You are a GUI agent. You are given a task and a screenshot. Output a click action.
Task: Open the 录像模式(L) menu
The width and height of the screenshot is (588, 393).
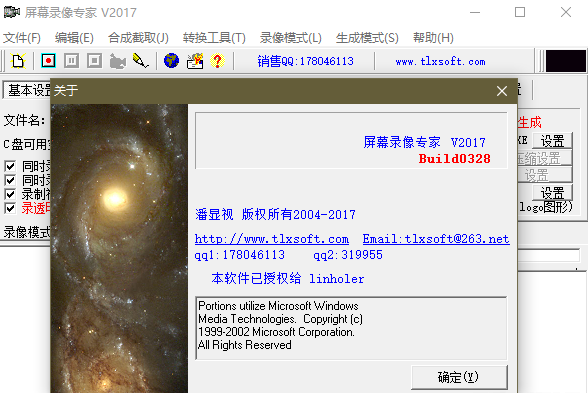291,38
